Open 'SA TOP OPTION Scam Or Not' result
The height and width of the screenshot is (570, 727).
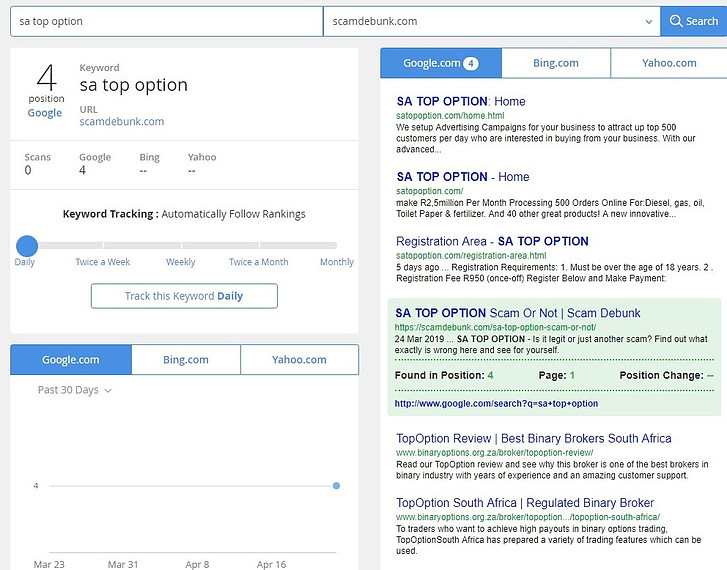[x=517, y=313]
